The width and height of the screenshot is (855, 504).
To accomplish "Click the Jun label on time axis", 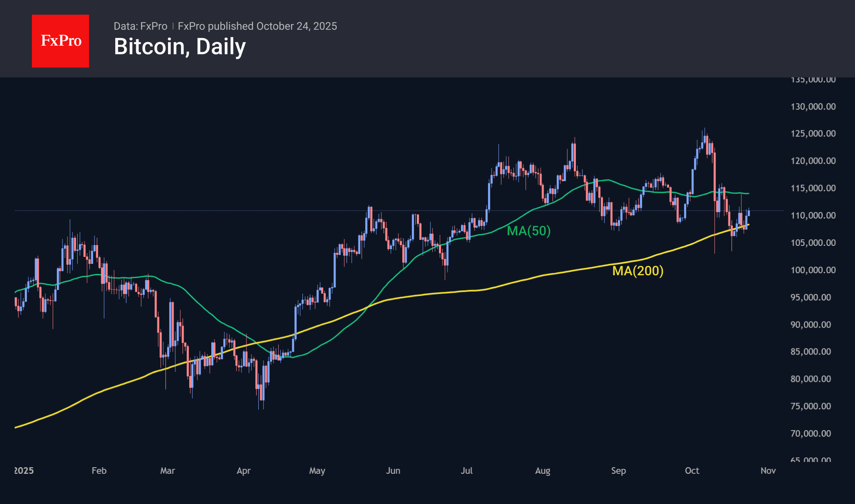I will (393, 471).
